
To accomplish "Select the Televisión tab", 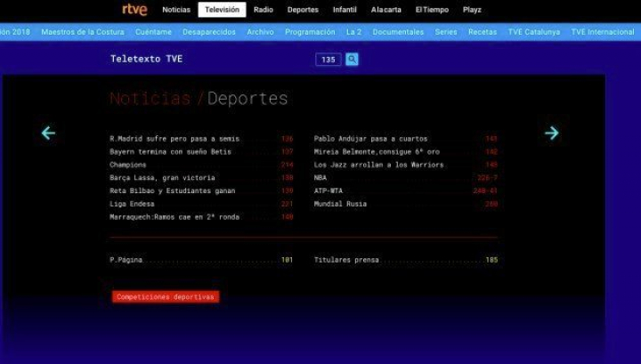I will coord(222,10).
